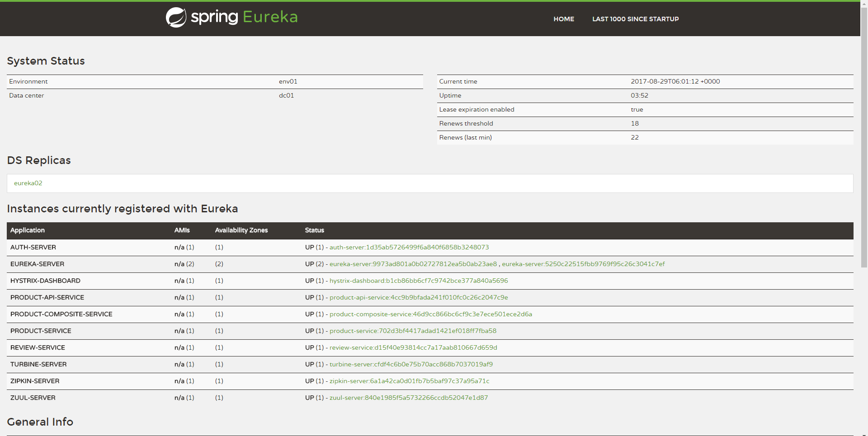Select the ZUUL-SERVER application name

(33, 398)
